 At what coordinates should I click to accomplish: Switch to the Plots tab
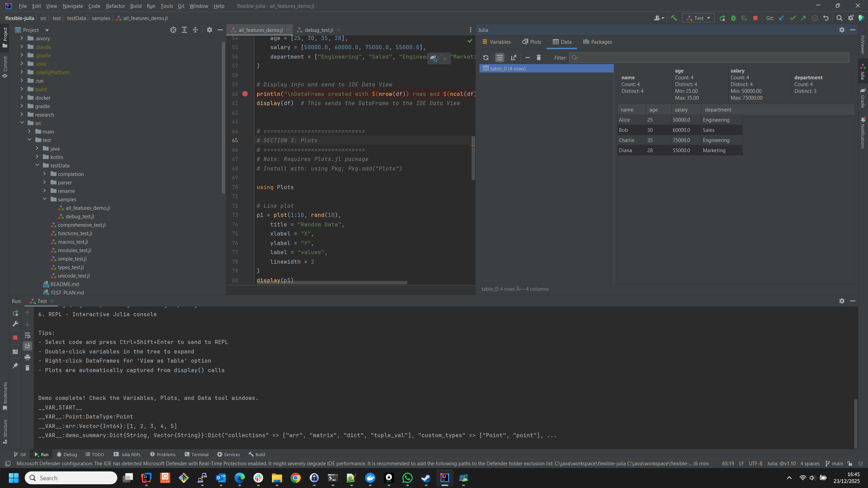pyautogui.click(x=532, y=42)
